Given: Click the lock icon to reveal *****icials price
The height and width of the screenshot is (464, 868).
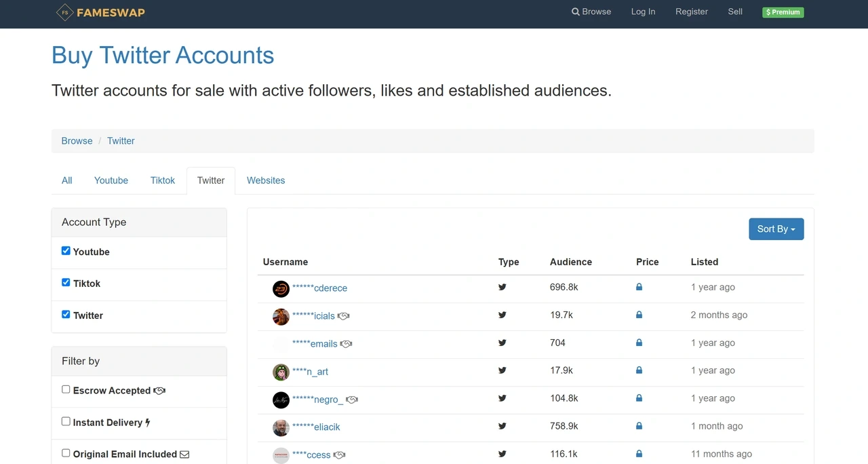Looking at the screenshot, I should tap(638, 315).
